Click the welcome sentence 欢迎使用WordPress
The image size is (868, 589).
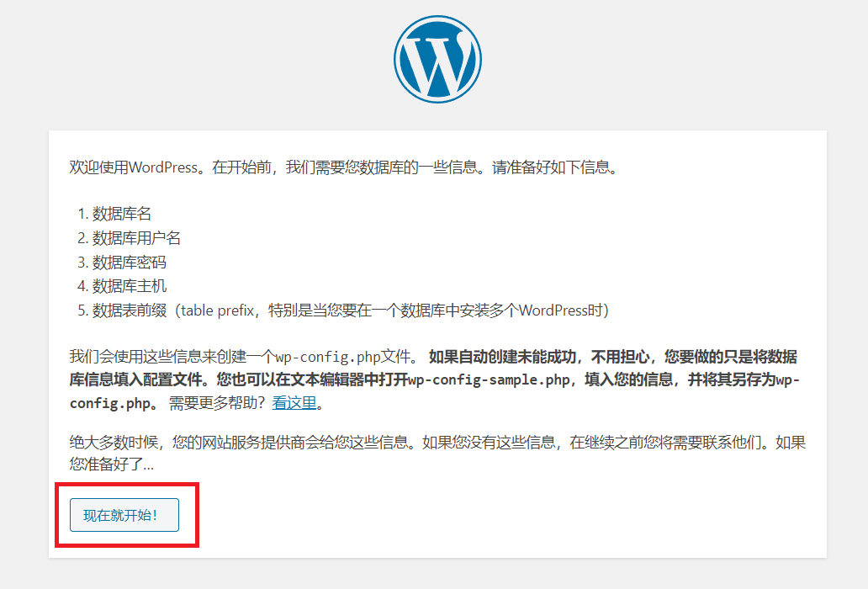point(343,167)
